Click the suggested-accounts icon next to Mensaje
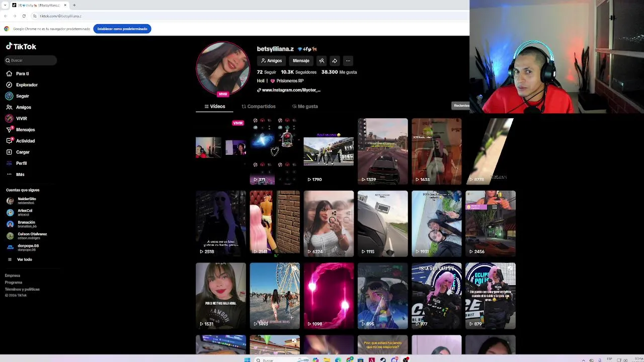Image resolution: width=644 pixels, height=362 pixels. pos(321,61)
